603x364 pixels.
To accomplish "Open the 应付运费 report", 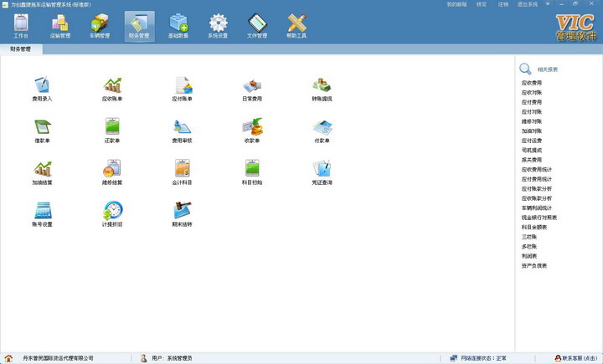I will [x=532, y=141].
